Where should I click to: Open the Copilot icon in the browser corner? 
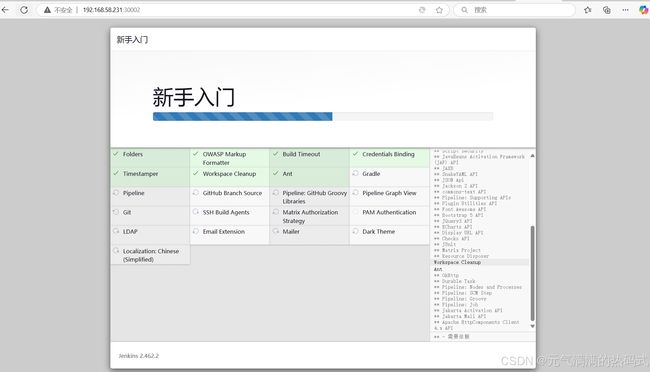point(644,10)
